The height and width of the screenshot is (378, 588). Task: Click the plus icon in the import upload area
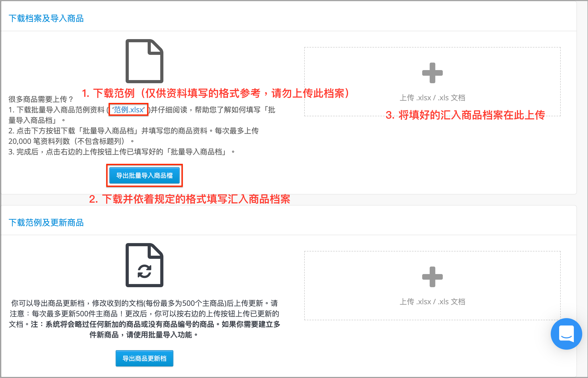point(432,73)
